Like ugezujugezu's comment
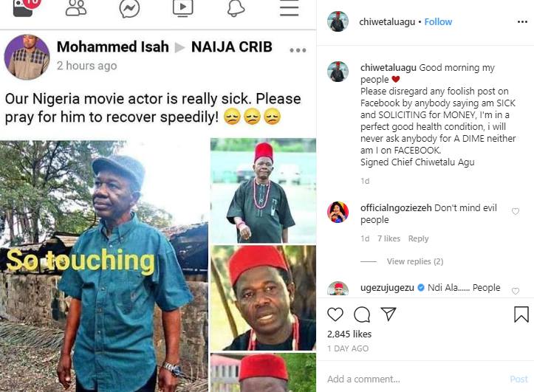Screen dimensions: 534x392 point(515,291)
